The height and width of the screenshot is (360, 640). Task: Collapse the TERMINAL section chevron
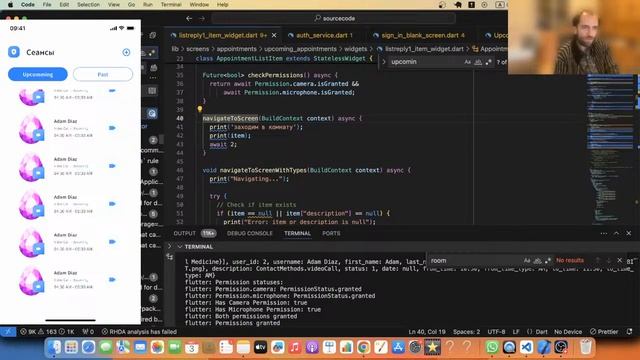pyautogui.click(x=180, y=247)
